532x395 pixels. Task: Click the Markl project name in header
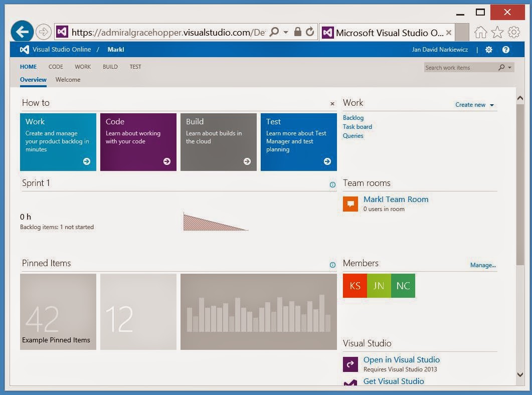tap(116, 50)
